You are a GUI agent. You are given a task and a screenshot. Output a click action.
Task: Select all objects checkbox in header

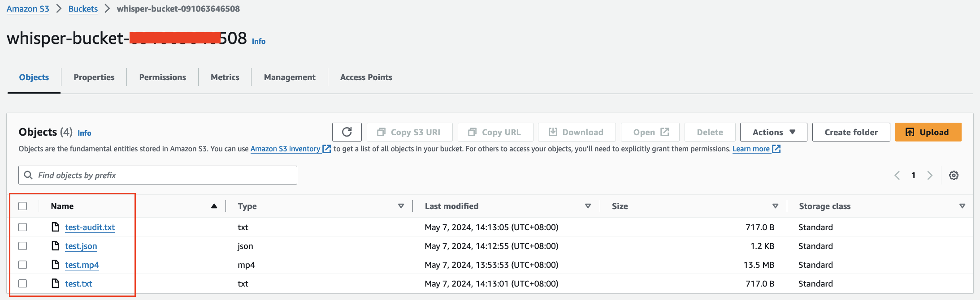pyautogui.click(x=23, y=206)
